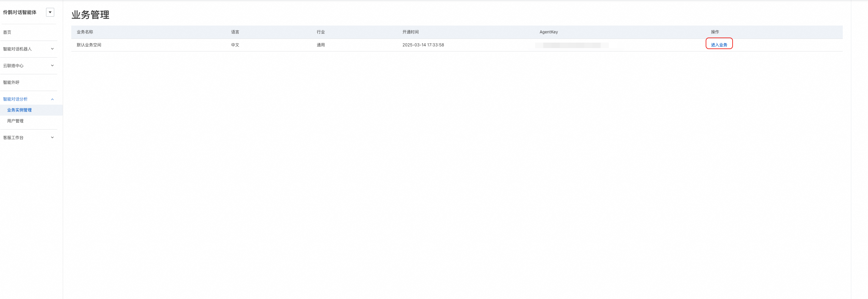
Task: Click the 客服工作台 menu label
Action: [13, 138]
